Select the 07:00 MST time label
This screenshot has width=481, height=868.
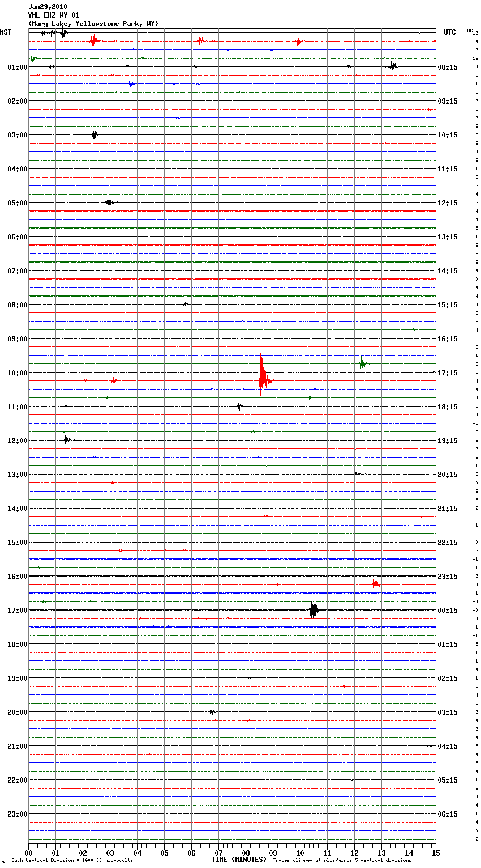(18, 271)
